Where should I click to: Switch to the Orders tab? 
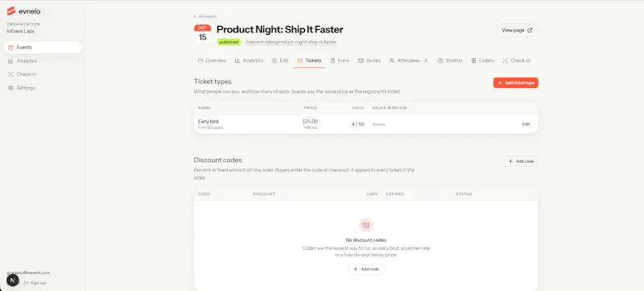(482, 60)
